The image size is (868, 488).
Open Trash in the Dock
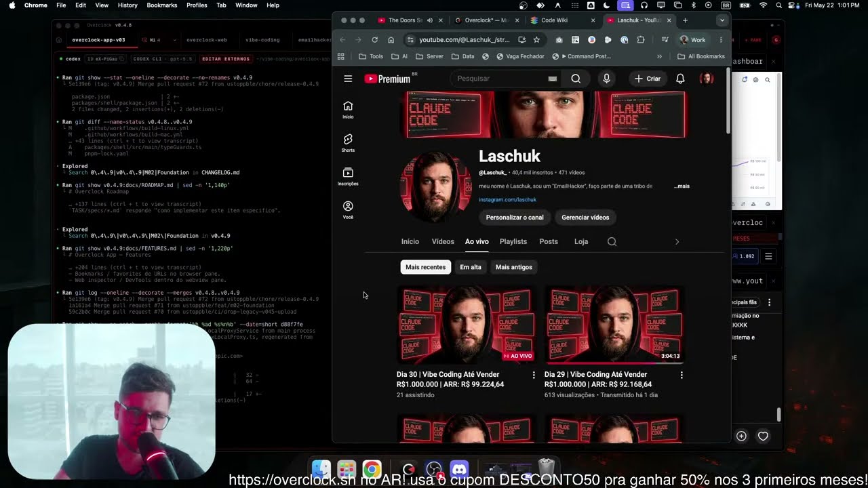pos(547,468)
